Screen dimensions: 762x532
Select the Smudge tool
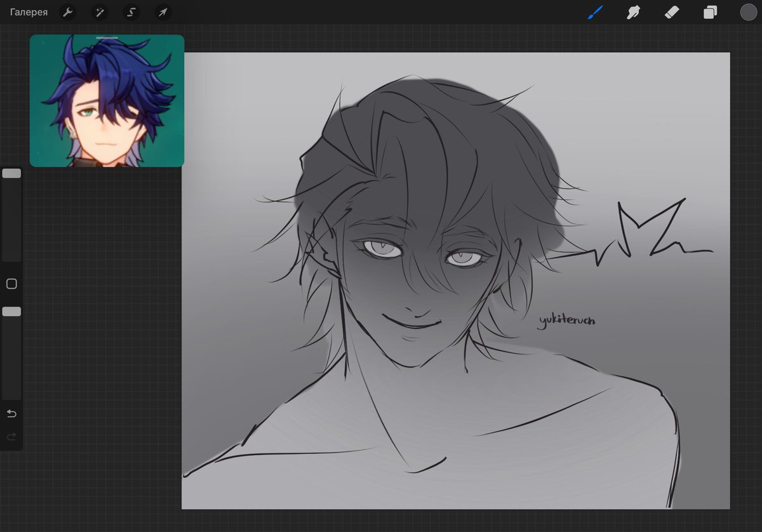(x=633, y=12)
